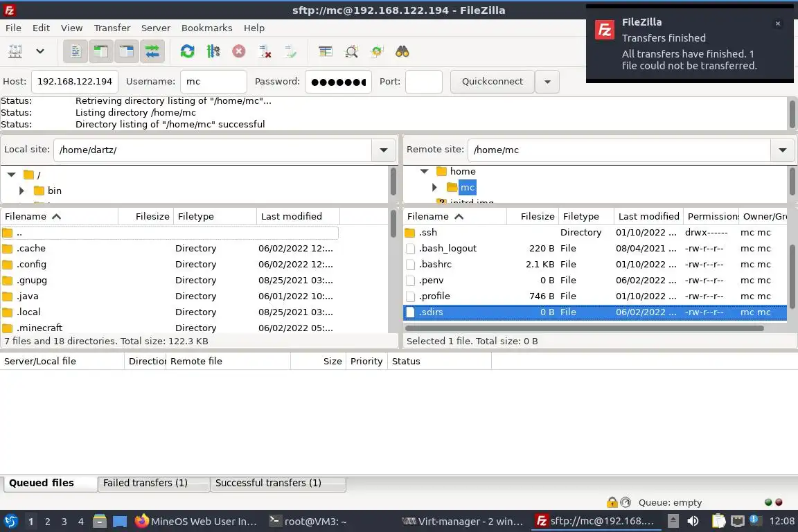The width and height of the screenshot is (798, 532).
Task: Open the Server menu
Action: point(156,28)
